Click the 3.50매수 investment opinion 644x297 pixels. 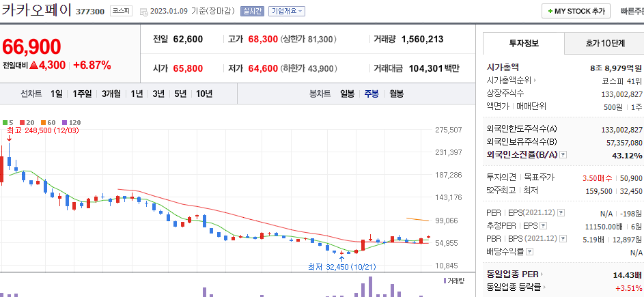pos(597,178)
